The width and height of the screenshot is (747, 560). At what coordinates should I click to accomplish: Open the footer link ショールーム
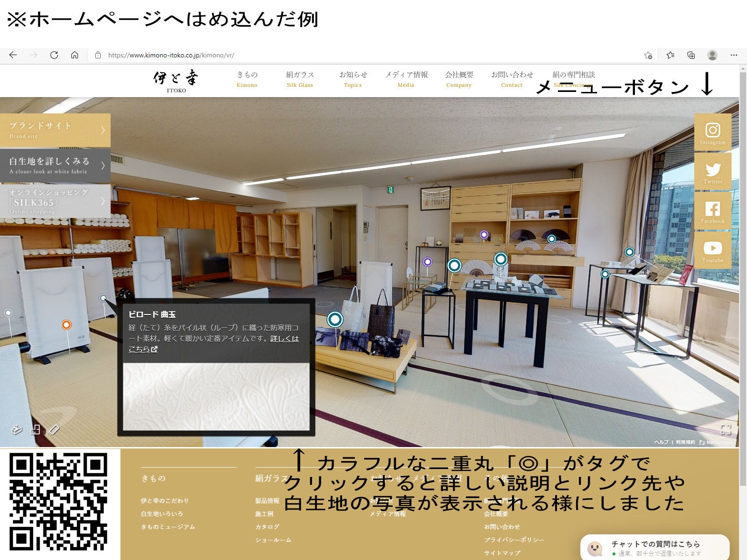pyautogui.click(x=273, y=540)
